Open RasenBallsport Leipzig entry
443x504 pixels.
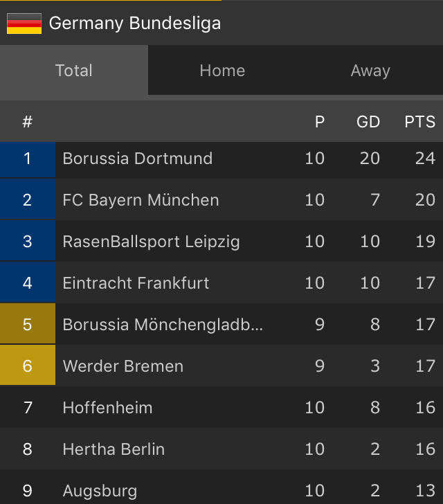coord(151,242)
